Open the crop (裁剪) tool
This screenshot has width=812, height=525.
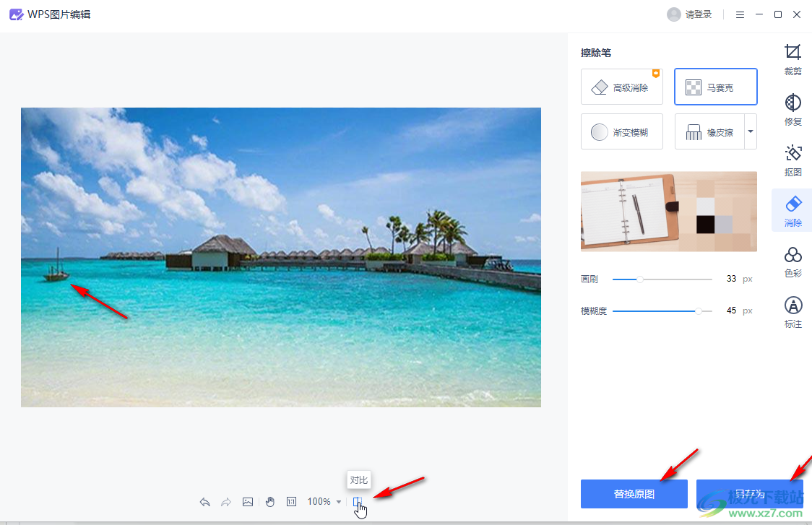(x=792, y=59)
